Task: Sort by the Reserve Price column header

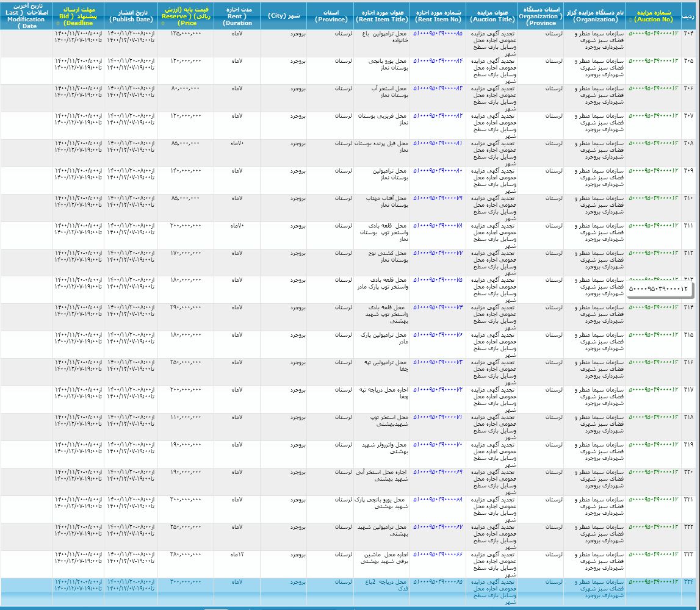Action: (x=186, y=16)
